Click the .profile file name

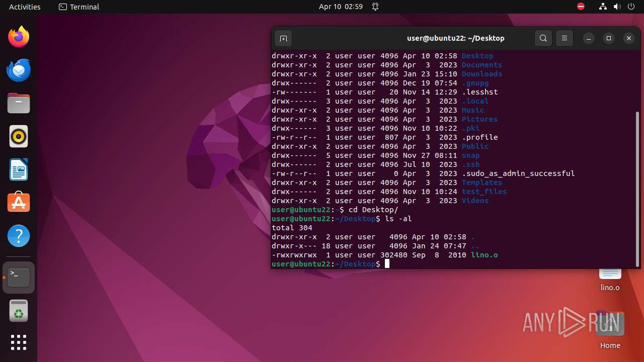tap(480, 137)
